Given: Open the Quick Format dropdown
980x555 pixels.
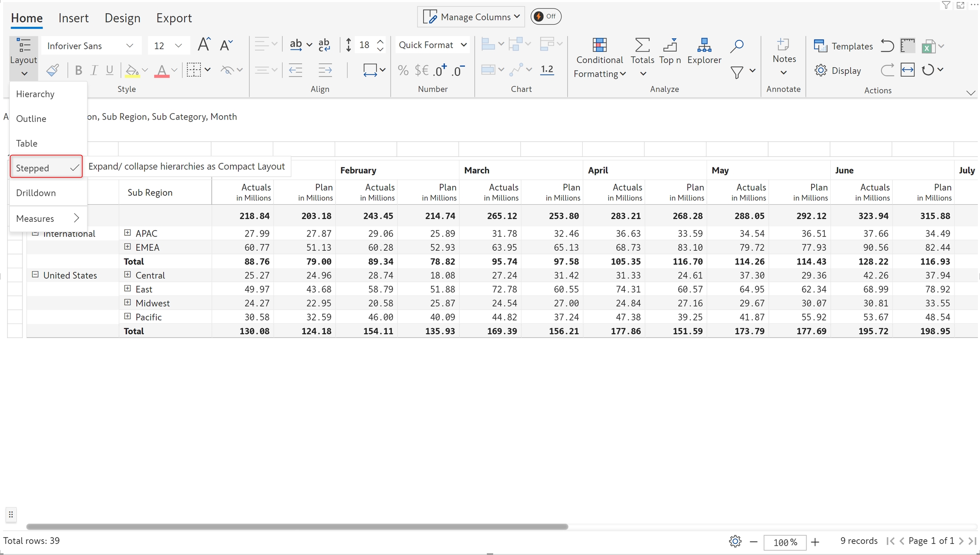Looking at the screenshot, I should click(433, 45).
